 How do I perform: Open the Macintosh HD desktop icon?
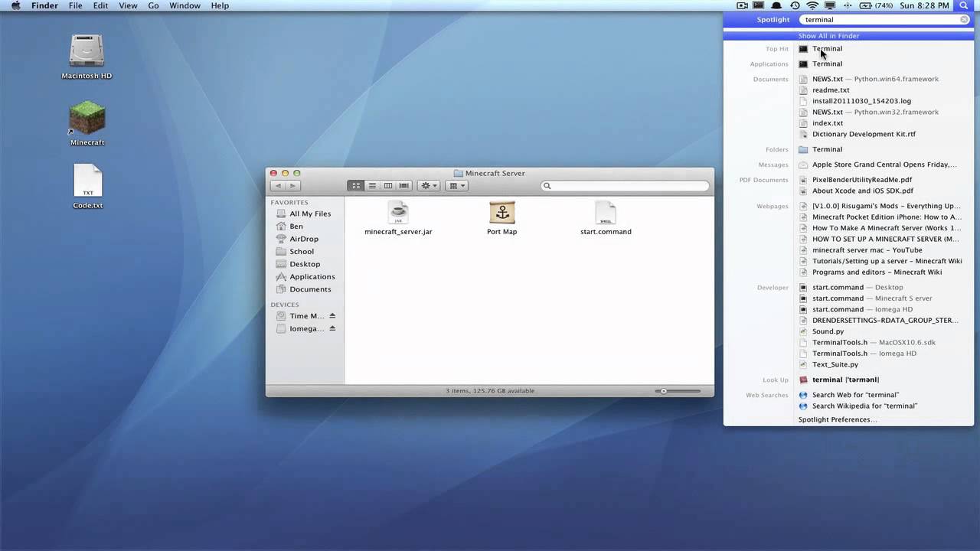[x=87, y=51]
